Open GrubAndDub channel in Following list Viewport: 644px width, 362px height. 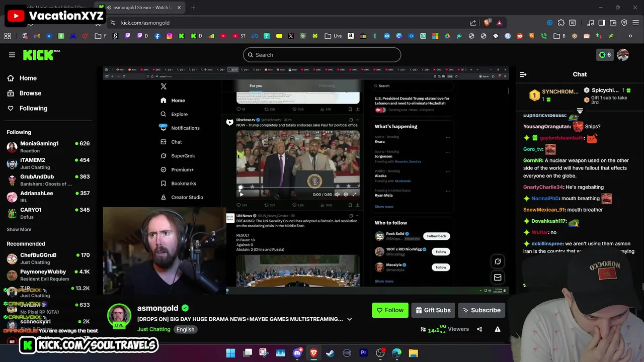pos(48,180)
